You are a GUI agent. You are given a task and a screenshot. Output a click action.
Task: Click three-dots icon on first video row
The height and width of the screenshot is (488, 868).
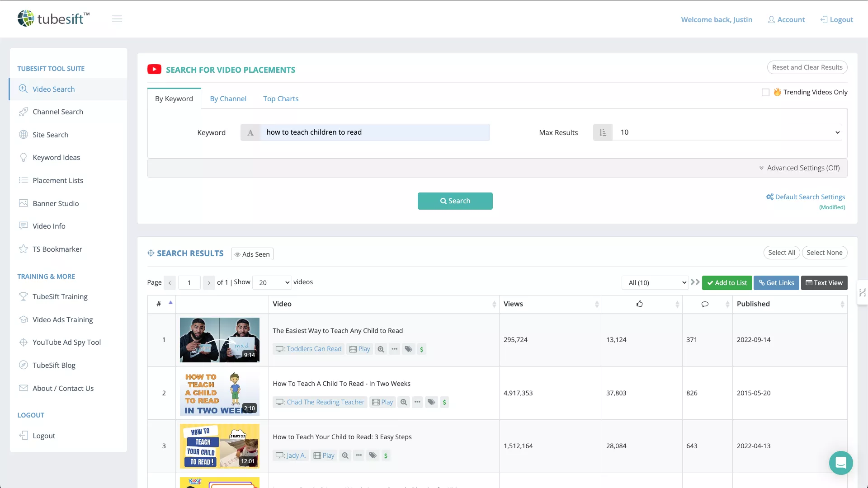tap(395, 349)
